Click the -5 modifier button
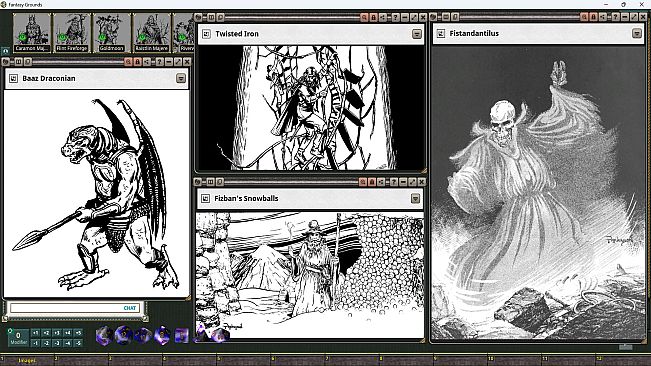This screenshot has width=651, height=366. point(78,343)
